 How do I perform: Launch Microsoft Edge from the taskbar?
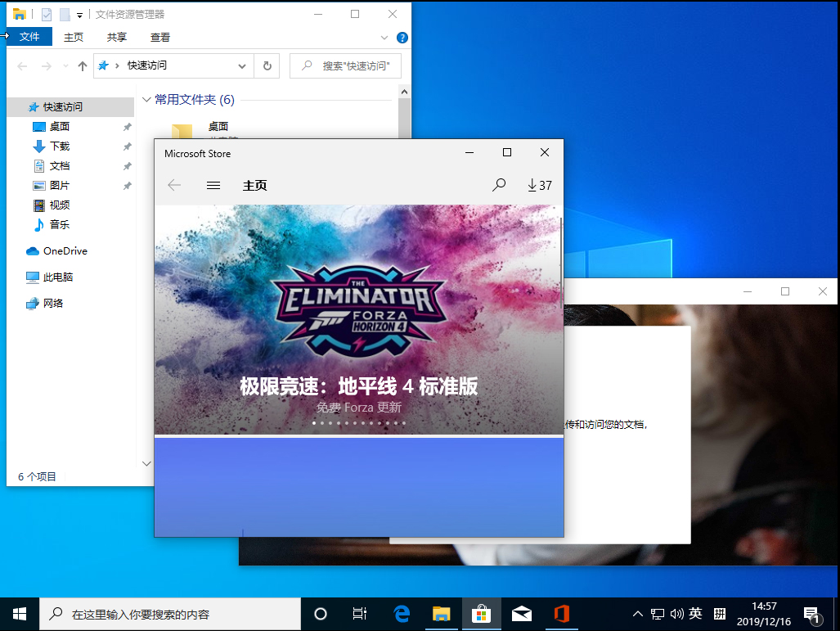(400, 613)
